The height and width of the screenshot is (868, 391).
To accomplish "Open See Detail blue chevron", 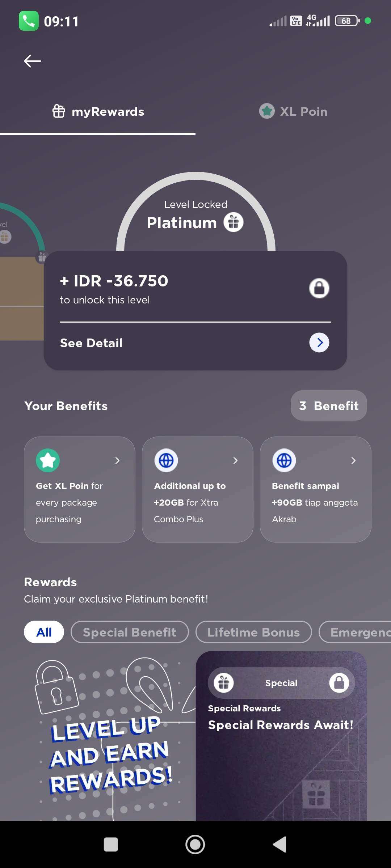I will pyautogui.click(x=319, y=342).
